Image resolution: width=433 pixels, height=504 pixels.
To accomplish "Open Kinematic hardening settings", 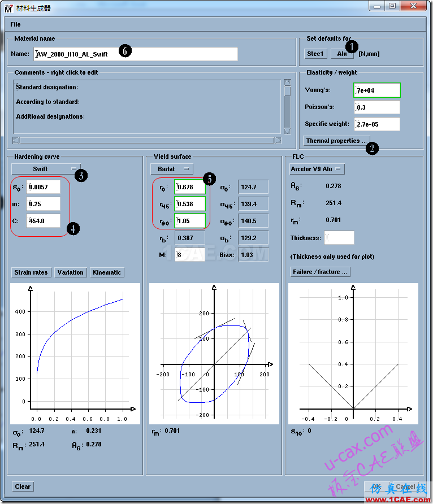I will coord(107,272).
